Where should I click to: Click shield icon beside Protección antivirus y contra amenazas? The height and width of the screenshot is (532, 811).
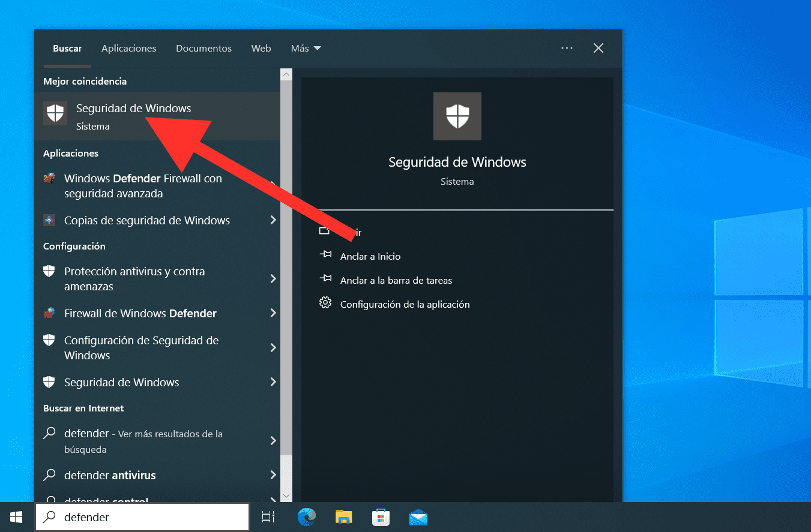[x=50, y=271]
